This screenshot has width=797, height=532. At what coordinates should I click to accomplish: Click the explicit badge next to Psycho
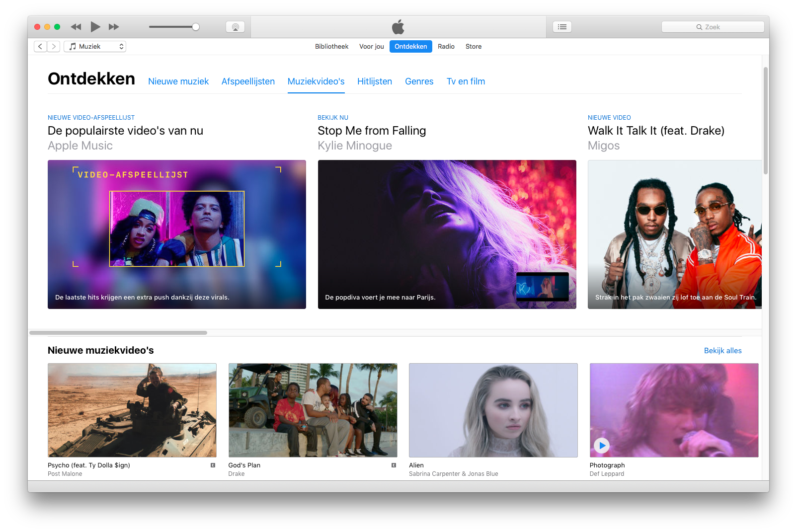coord(213,465)
